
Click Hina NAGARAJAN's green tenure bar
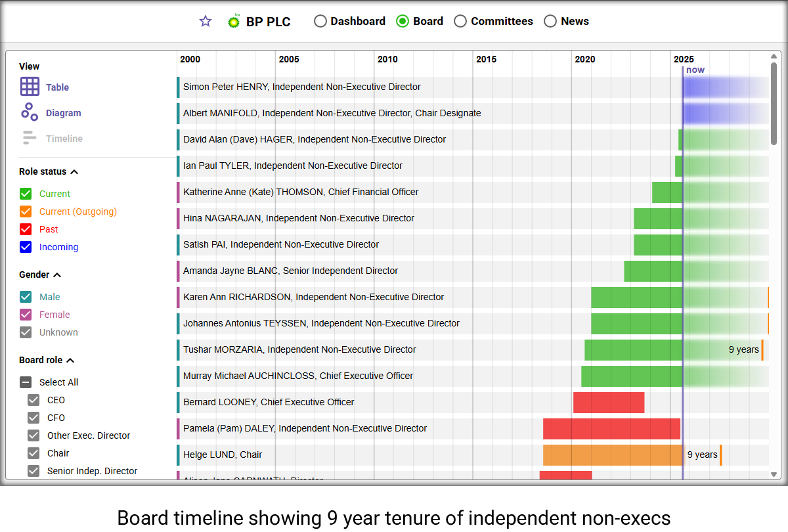tap(658, 218)
